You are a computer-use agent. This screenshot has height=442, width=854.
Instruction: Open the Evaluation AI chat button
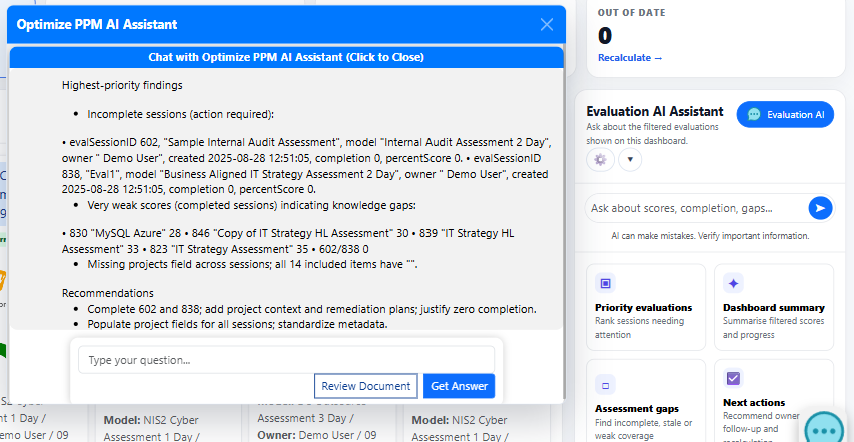click(x=785, y=114)
